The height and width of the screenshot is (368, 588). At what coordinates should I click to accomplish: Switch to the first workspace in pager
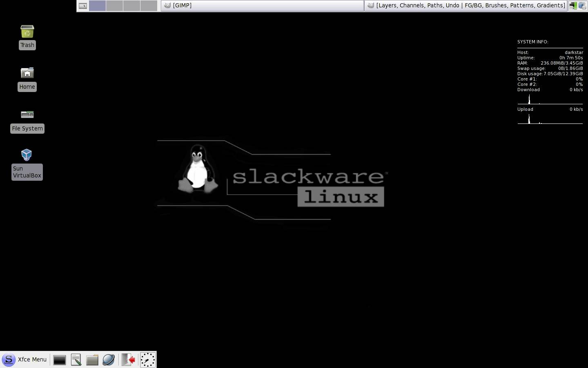(x=97, y=6)
